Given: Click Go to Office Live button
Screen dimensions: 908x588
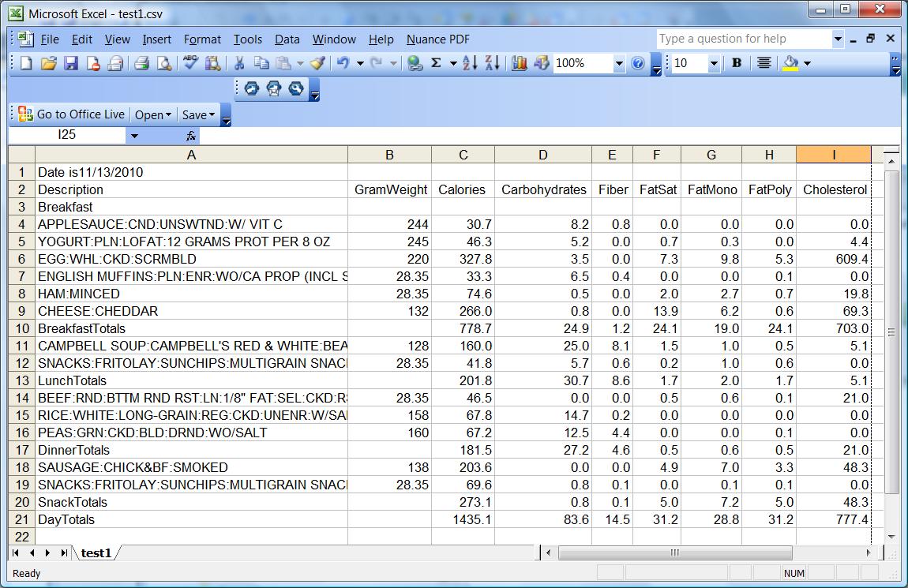Looking at the screenshot, I should click(x=72, y=114).
